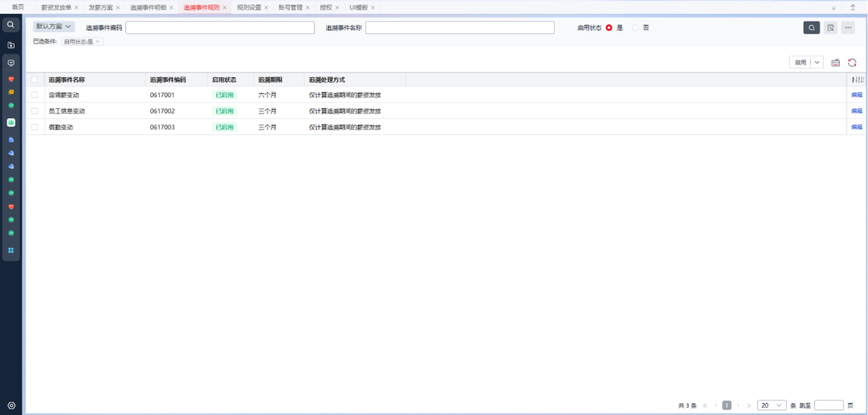Select 启用状态 radio option 否
The height and width of the screenshot is (415, 868).
(636, 27)
